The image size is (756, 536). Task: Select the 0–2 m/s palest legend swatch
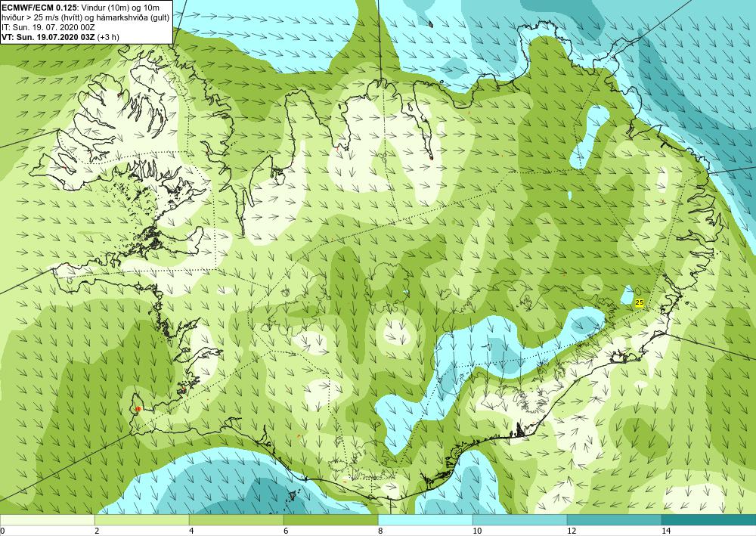pos(47,520)
